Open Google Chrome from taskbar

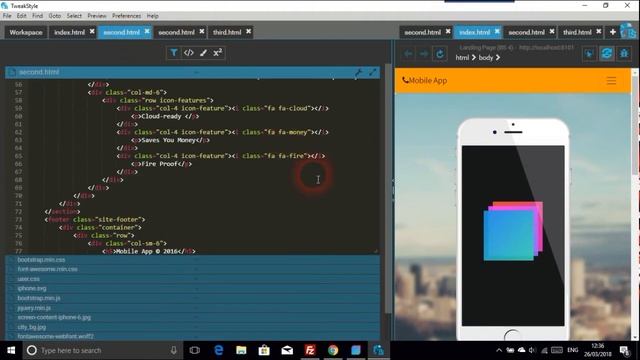333,350
